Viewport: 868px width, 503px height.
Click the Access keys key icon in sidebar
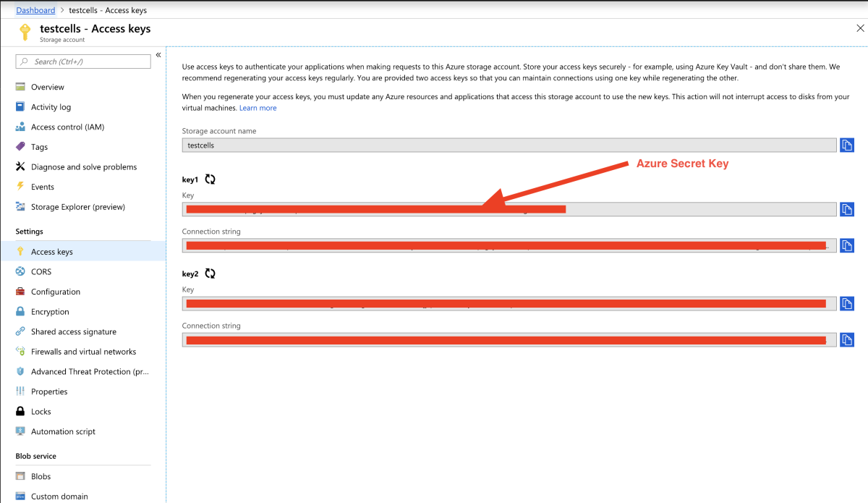(x=20, y=252)
